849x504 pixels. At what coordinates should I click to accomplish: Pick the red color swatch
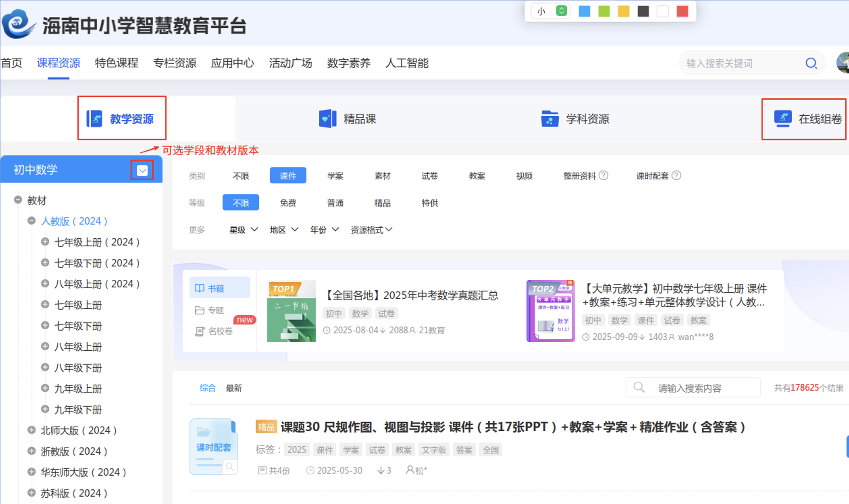pyautogui.click(x=682, y=11)
